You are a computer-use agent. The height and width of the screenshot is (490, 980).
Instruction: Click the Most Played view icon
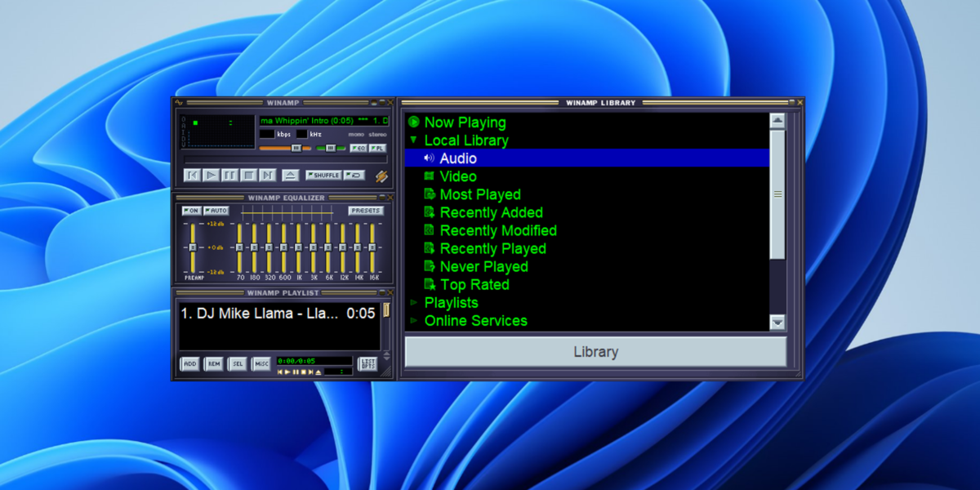(430, 194)
